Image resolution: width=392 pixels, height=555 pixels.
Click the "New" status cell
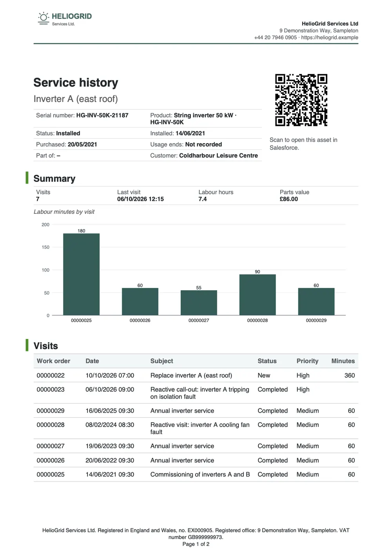point(264,375)
